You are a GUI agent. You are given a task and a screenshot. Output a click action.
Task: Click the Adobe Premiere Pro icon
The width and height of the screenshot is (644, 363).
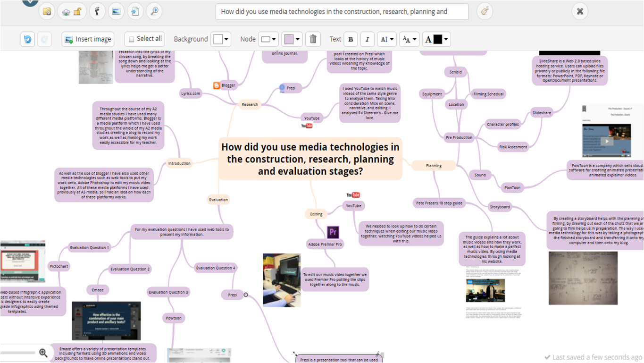pyautogui.click(x=333, y=232)
